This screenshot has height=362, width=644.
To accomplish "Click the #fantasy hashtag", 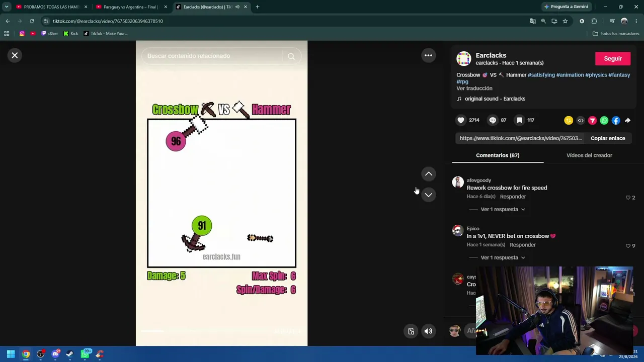I will [x=619, y=75].
